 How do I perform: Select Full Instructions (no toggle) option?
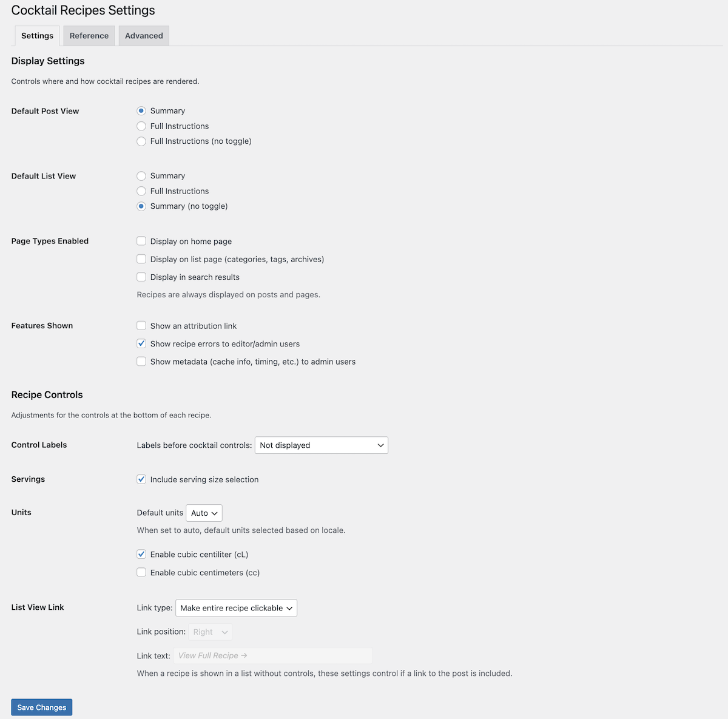141,141
